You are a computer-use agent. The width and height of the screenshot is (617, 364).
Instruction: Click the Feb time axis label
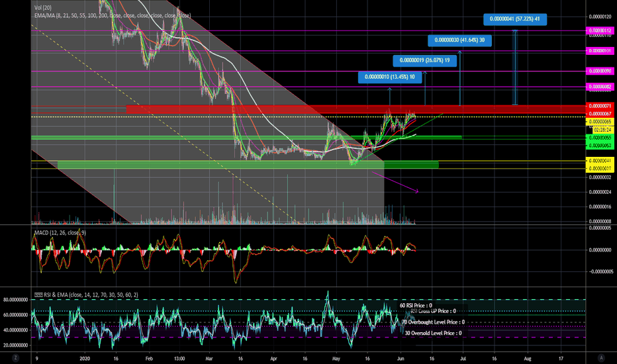[x=149, y=359]
